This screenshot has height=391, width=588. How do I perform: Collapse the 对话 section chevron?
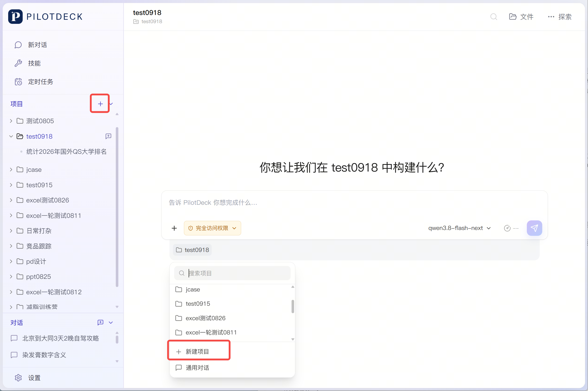coord(111,323)
